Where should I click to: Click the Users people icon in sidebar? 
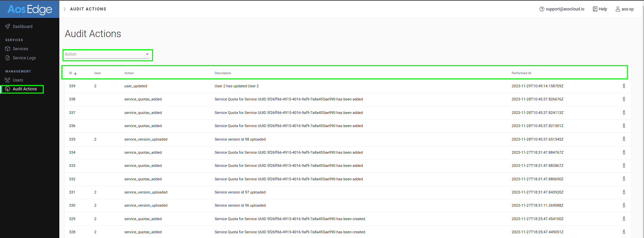pyautogui.click(x=7, y=80)
